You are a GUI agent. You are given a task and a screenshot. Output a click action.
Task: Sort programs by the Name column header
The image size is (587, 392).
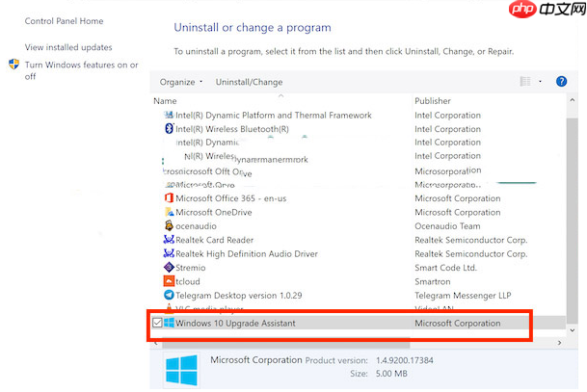point(165,101)
